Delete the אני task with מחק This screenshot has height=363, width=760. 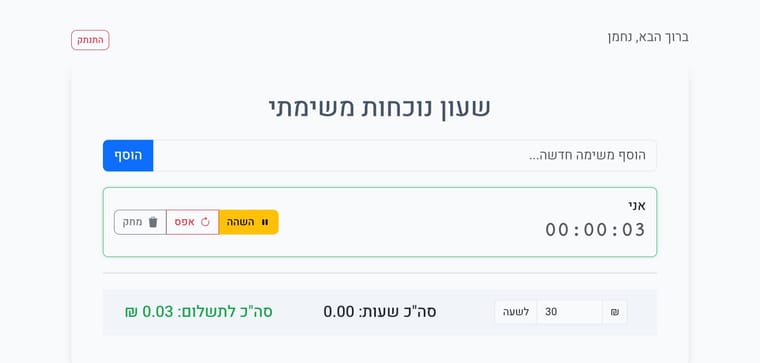click(140, 222)
